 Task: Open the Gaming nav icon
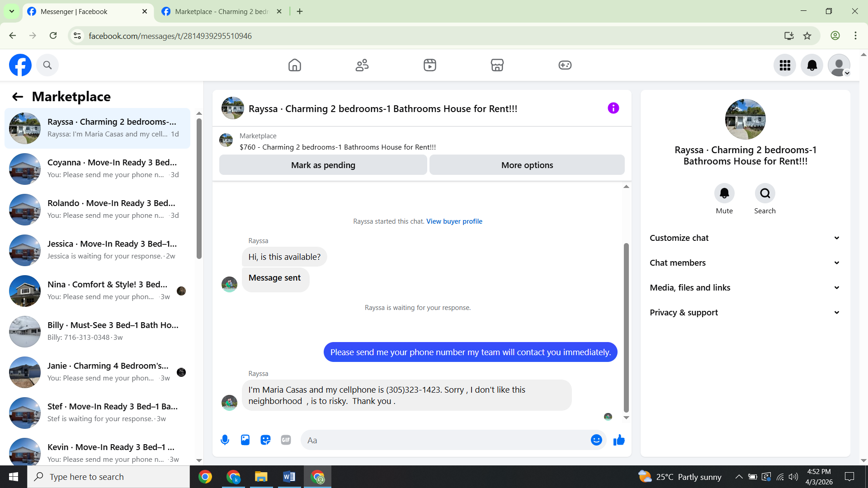(565, 65)
